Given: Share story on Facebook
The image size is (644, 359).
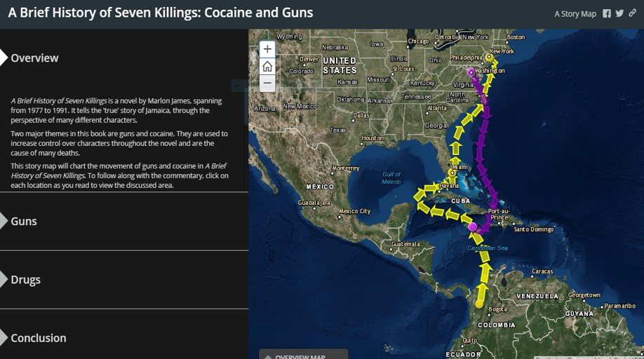Looking at the screenshot, I should (x=607, y=13).
